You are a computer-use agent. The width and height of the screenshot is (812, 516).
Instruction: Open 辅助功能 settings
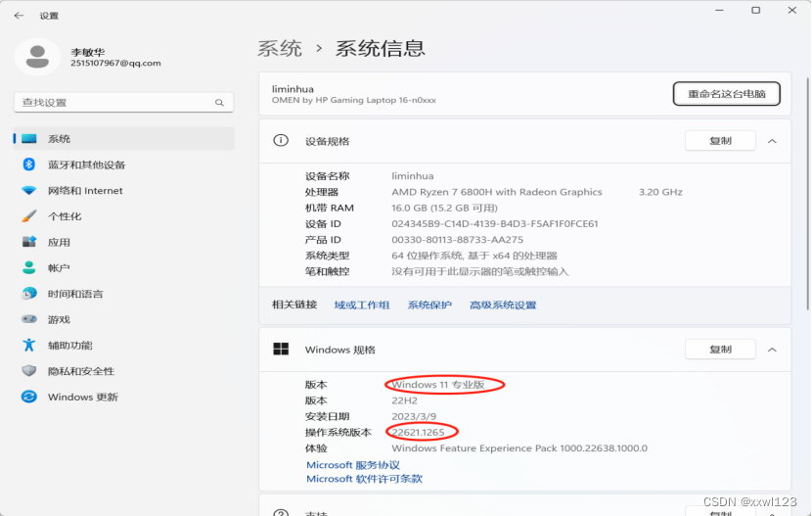click(x=124, y=345)
